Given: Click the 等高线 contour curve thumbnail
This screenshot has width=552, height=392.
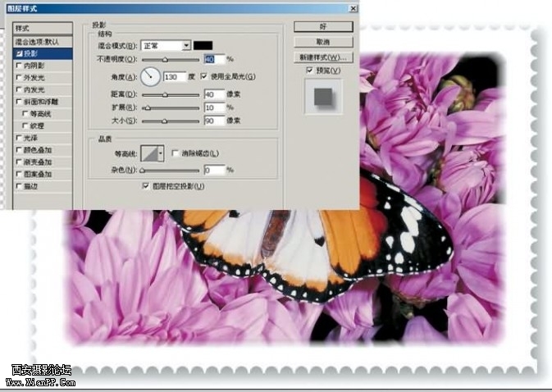Looking at the screenshot, I should click(x=149, y=153).
